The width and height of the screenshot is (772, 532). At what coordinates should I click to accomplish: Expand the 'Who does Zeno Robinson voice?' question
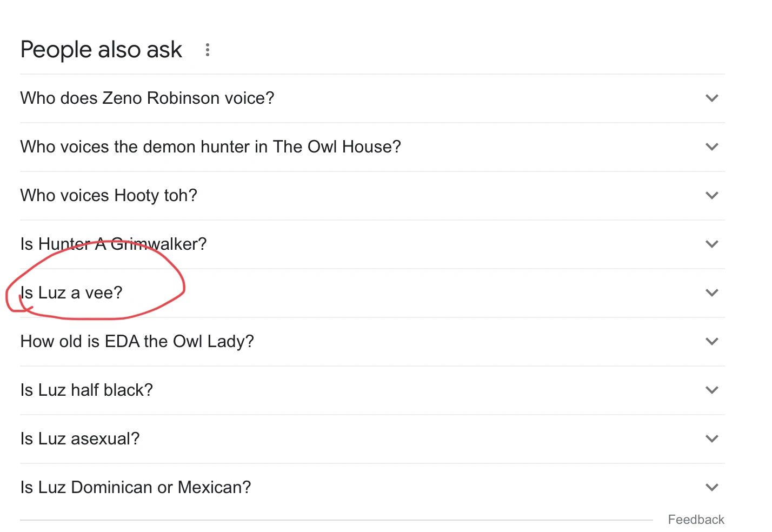[x=712, y=98]
